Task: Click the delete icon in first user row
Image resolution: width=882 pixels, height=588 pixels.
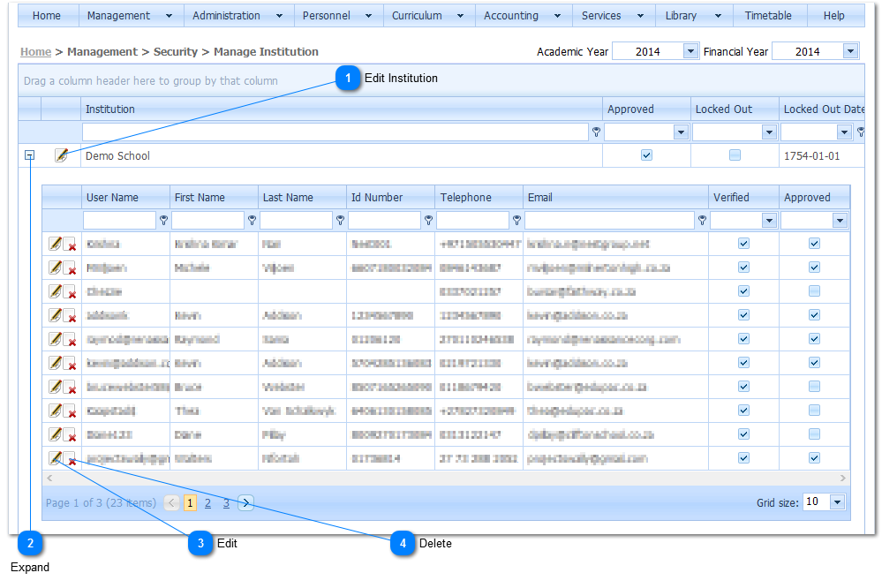Action: click(71, 245)
